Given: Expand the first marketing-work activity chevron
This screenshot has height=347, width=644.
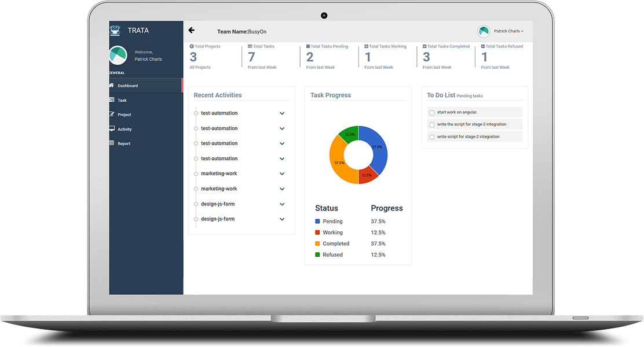Looking at the screenshot, I should (x=282, y=173).
